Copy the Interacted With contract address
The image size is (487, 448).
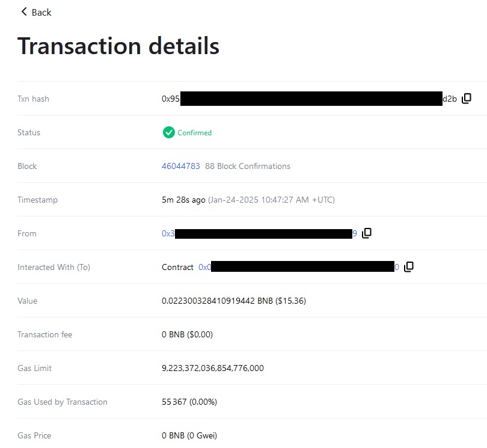coord(409,267)
